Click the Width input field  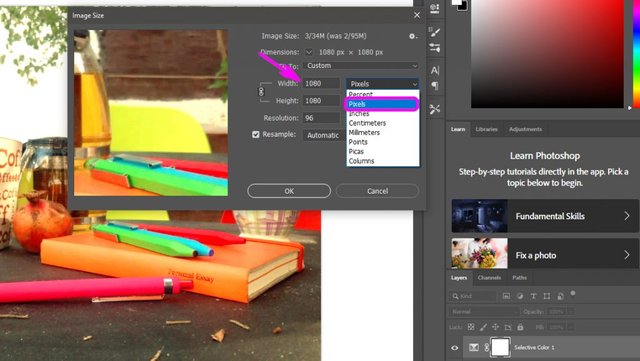321,83
